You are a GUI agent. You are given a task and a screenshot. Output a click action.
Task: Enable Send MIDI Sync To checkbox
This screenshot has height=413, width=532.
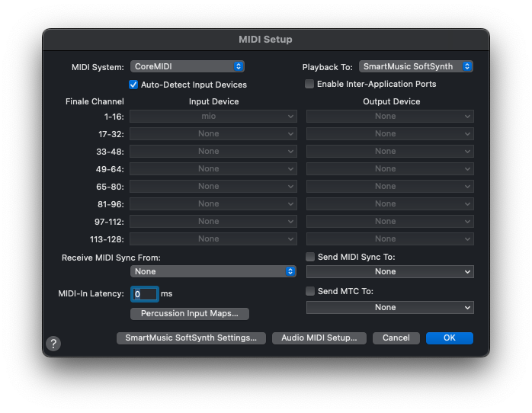point(309,258)
